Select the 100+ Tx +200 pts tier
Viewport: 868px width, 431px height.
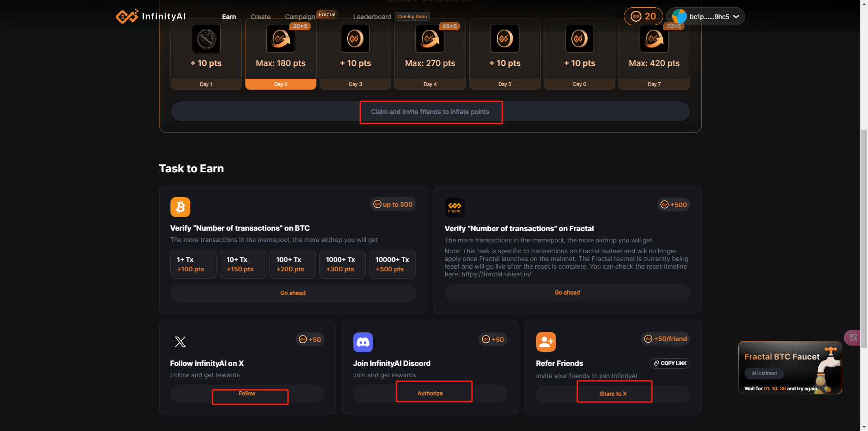click(292, 264)
